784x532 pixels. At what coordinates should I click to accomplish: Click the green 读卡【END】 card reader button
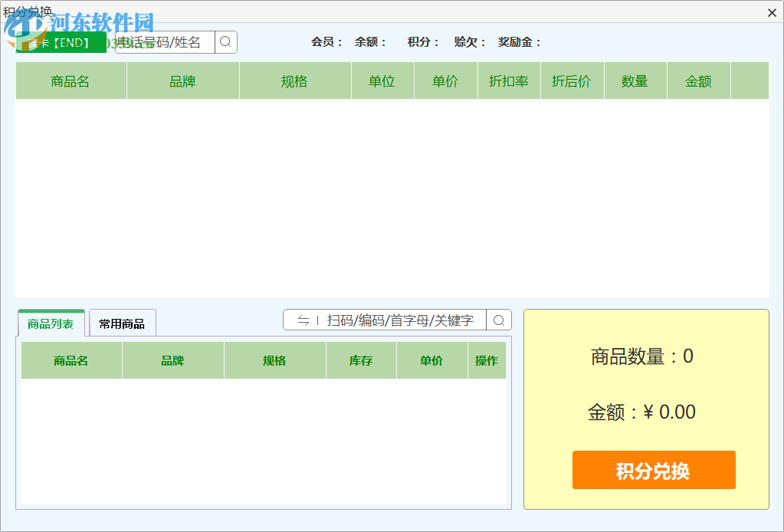[x=61, y=42]
